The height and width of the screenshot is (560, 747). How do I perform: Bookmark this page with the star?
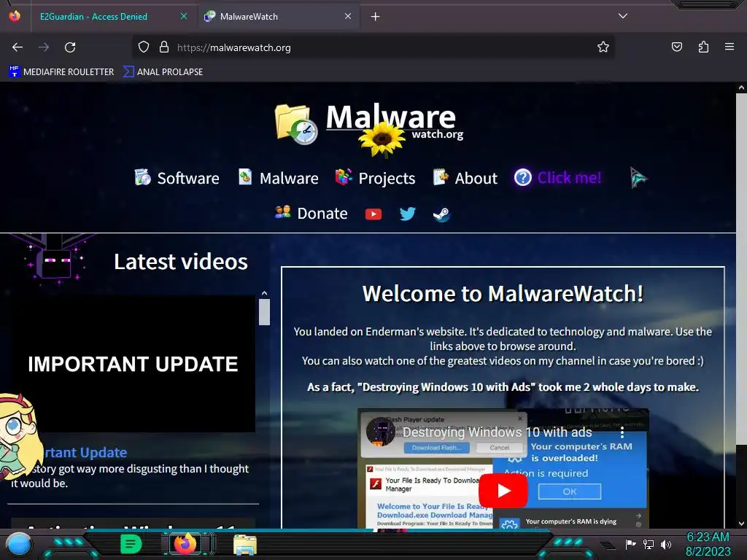tap(603, 47)
